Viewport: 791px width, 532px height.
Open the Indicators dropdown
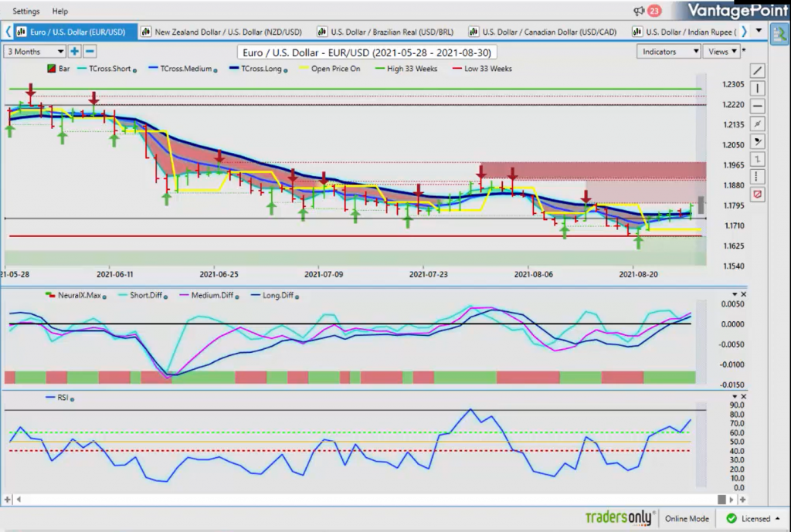pyautogui.click(x=668, y=52)
